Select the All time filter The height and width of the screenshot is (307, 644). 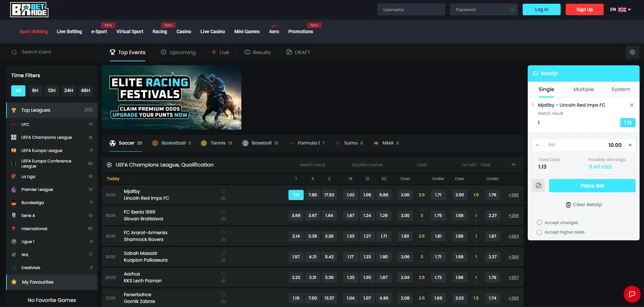[x=18, y=90]
